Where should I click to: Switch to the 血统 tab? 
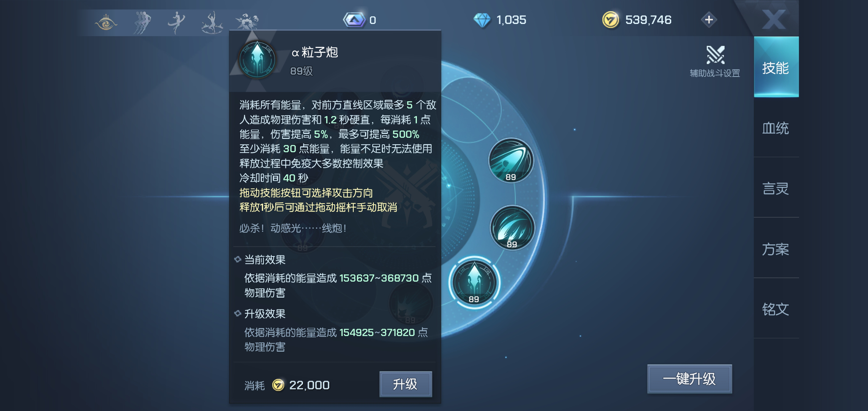click(x=776, y=128)
